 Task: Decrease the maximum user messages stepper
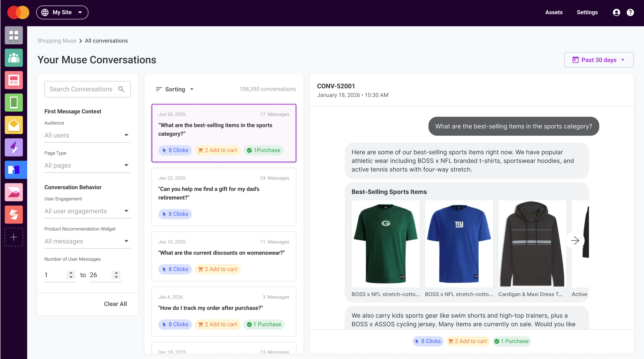(x=116, y=277)
